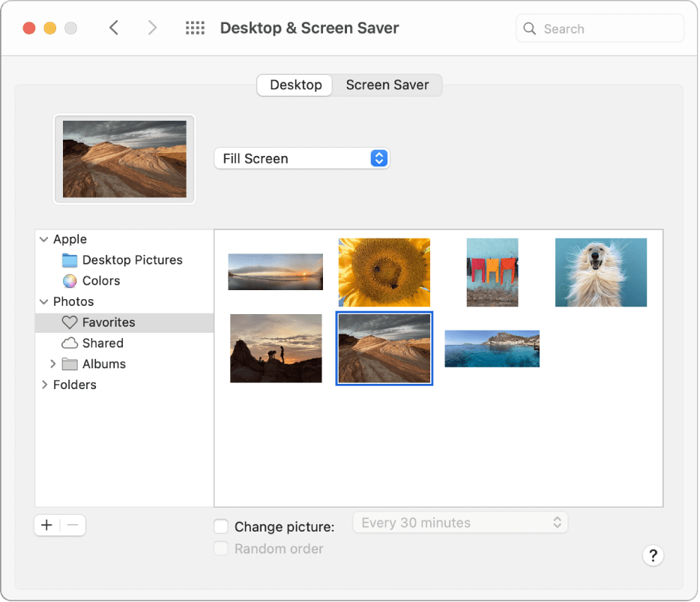Click the search magnifier icon
Viewport: 700px width, 602px height.
529,28
